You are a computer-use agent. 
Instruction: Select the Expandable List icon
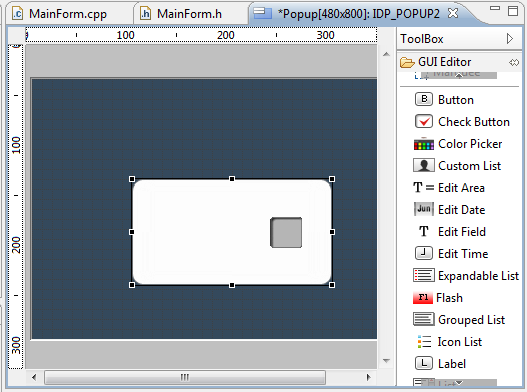coord(423,275)
